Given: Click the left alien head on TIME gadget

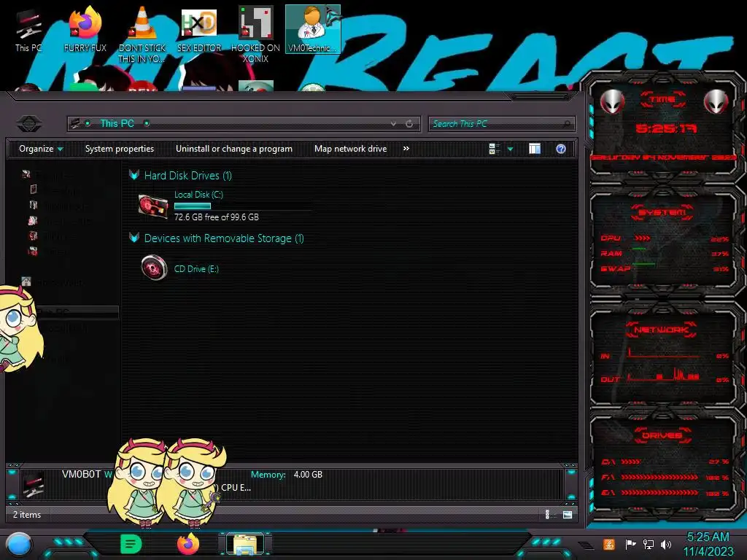Looking at the screenshot, I should (612, 101).
